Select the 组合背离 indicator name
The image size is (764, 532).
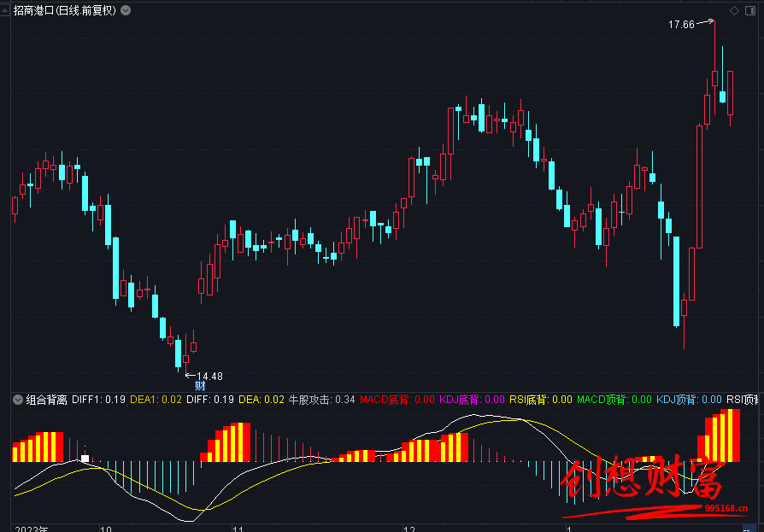46,400
